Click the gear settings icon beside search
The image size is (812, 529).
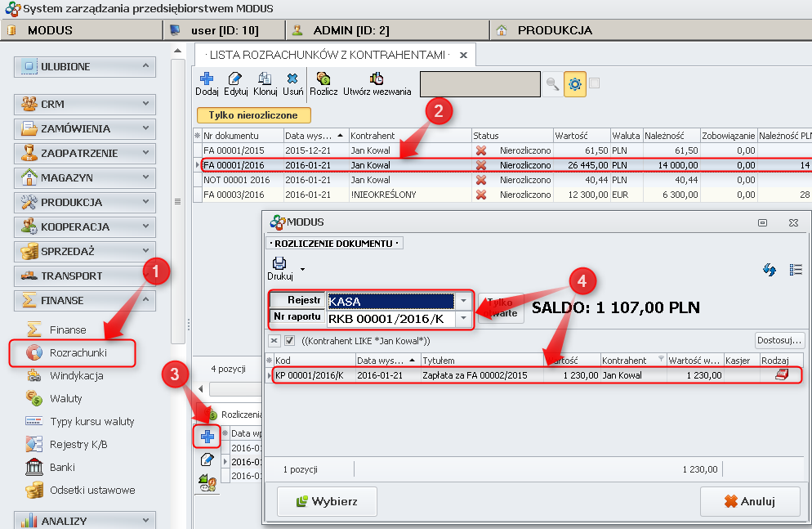[x=575, y=83]
